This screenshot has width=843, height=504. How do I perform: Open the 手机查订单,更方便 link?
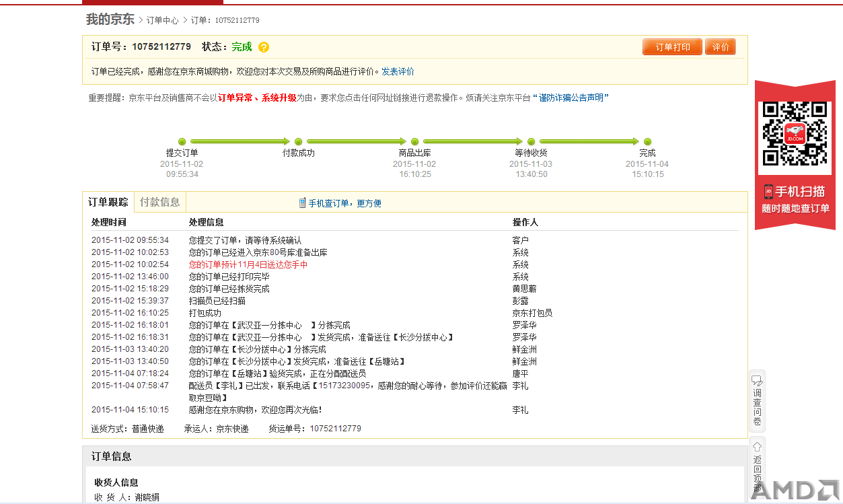pyautogui.click(x=344, y=203)
